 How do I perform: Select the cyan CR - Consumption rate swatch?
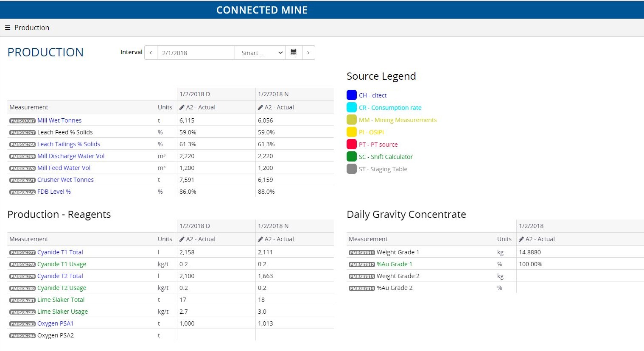pos(352,107)
